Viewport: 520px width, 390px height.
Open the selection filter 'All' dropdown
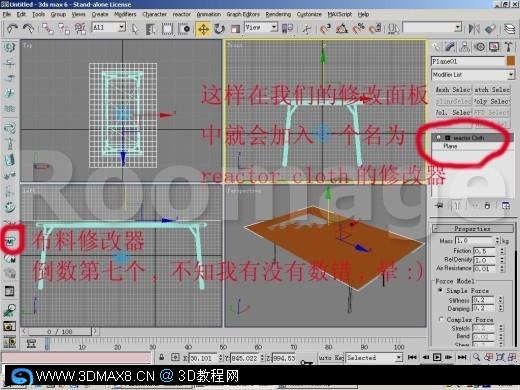pos(109,27)
